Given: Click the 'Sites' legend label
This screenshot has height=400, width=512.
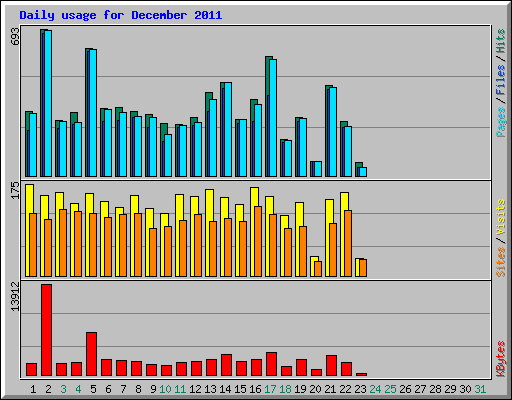Looking at the screenshot, I should pos(500,262).
